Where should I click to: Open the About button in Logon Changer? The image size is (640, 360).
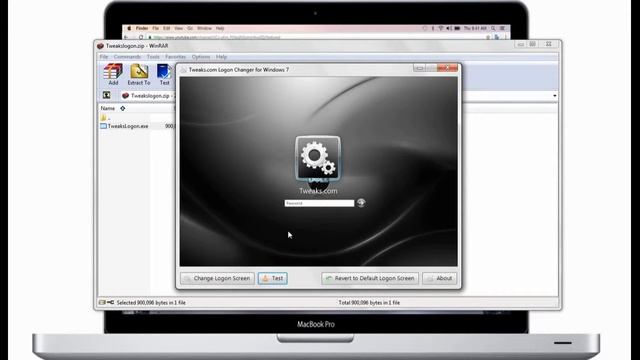click(440, 278)
